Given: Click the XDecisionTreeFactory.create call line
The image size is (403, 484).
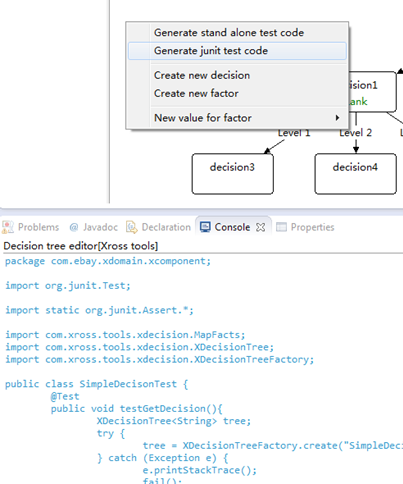Looking at the screenshot, I should tap(273, 446).
